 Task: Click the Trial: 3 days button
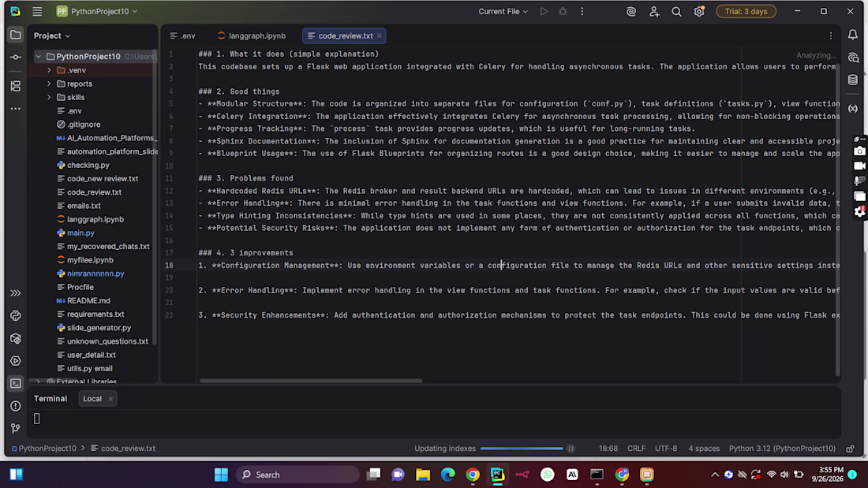[746, 11]
